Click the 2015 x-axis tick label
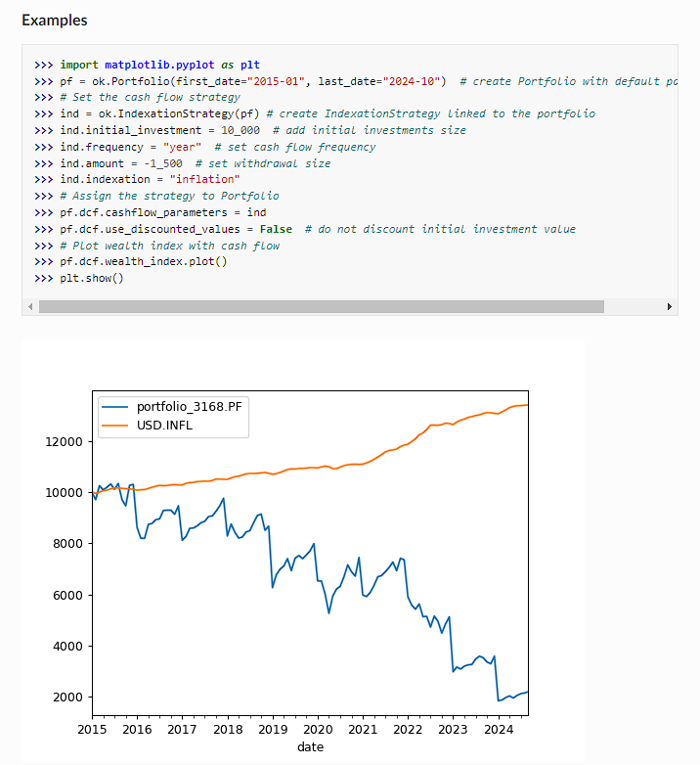The image size is (700, 765). coord(92,729)
